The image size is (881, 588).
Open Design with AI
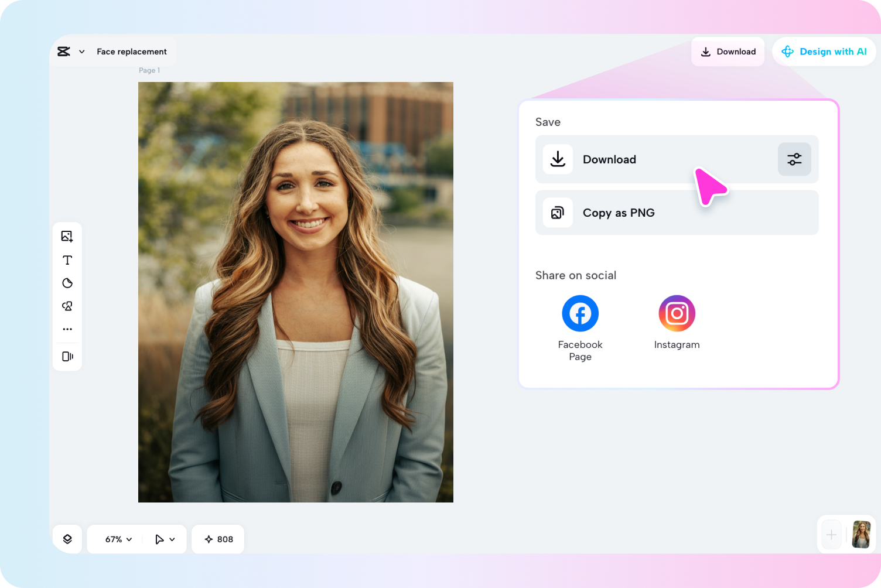824,52
